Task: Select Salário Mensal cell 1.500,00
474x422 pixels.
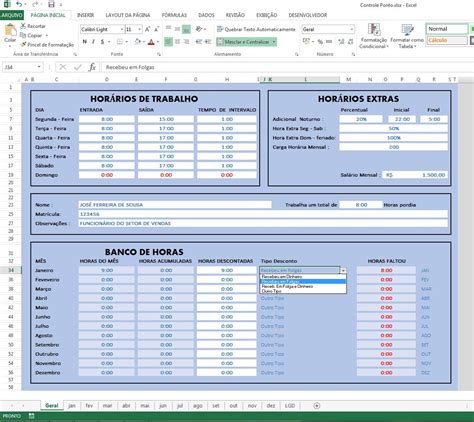Action: pos(415,175)
